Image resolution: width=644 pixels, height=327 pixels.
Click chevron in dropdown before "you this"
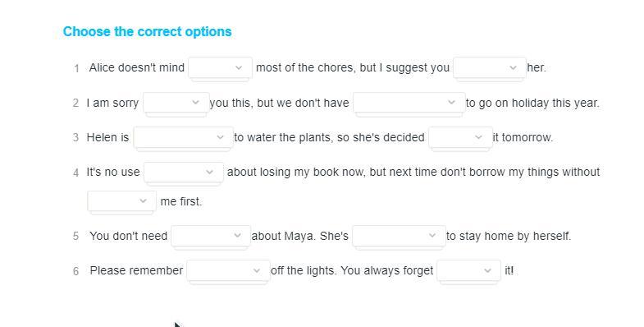click(x=195, y=102)
